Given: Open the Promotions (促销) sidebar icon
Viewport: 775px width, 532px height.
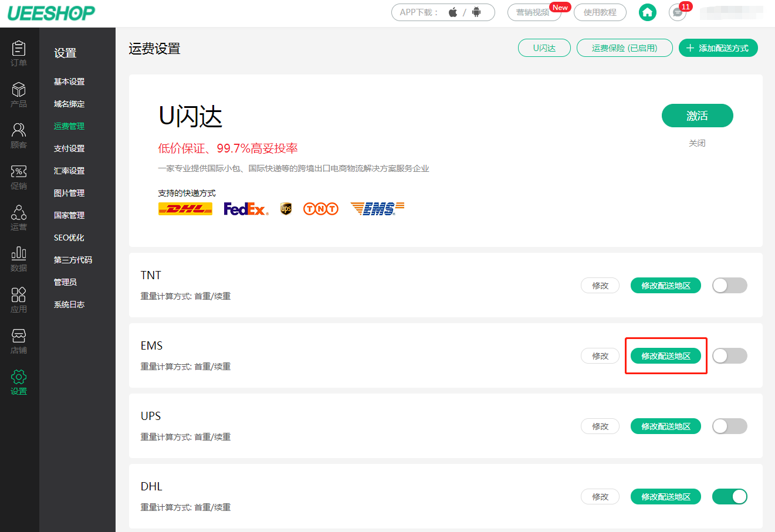Looking at the screenshot, I should tap(19, 177).
